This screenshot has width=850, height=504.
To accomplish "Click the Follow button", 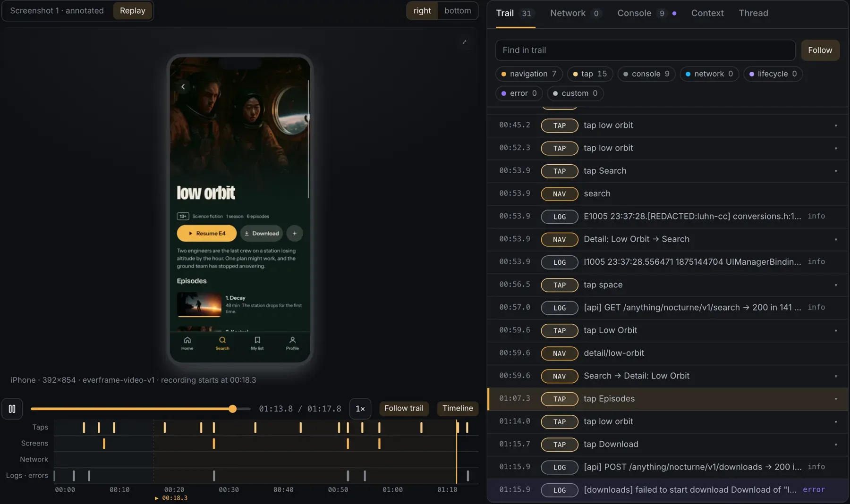I will tap(820, 50).
